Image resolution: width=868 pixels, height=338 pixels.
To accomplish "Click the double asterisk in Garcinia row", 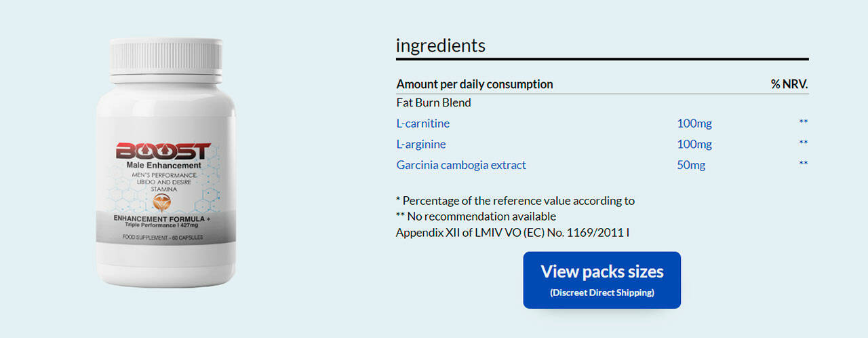I will point(803,164).
